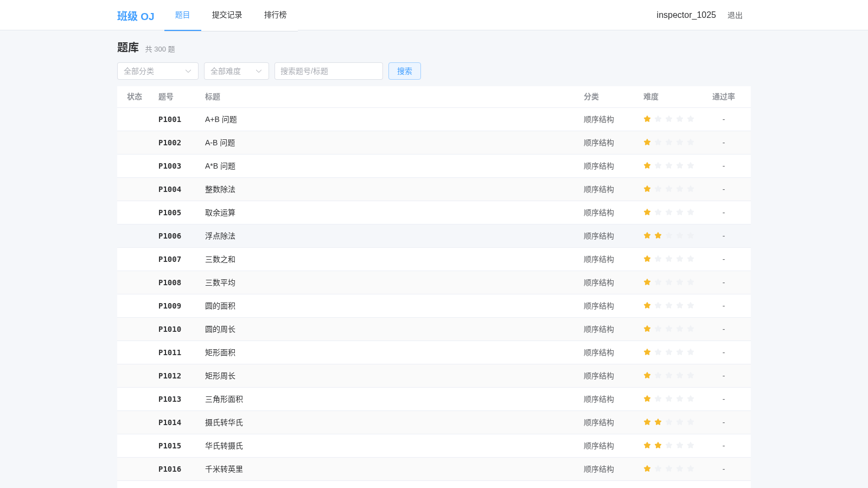Open the 提交记录 tab
Viewport: 868px width, 488px height.
click(x=227, y=15)
